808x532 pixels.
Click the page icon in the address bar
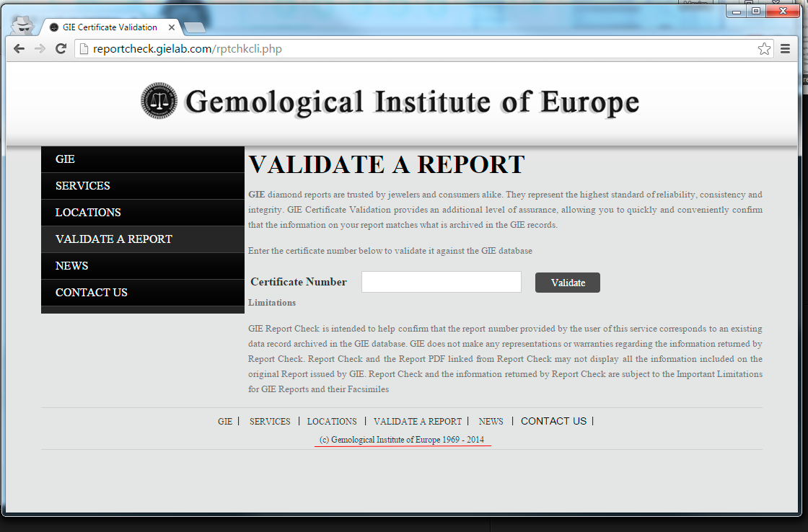[83, 48]
